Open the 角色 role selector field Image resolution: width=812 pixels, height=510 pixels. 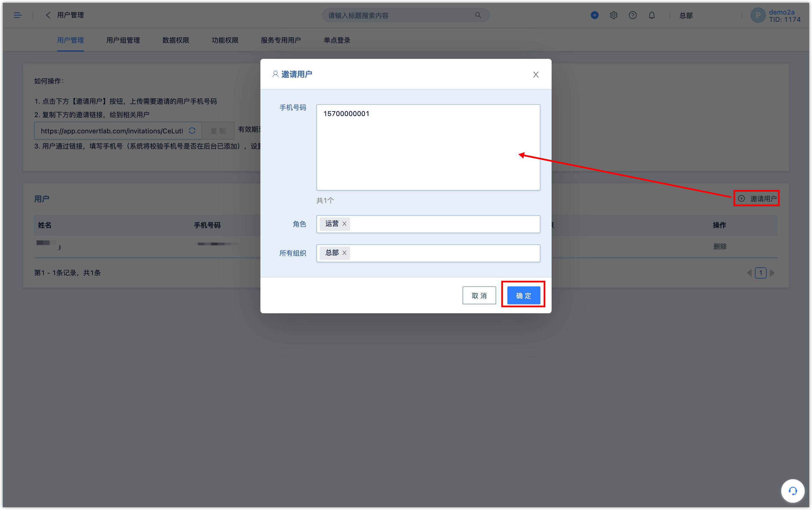(x=428, y=224)
